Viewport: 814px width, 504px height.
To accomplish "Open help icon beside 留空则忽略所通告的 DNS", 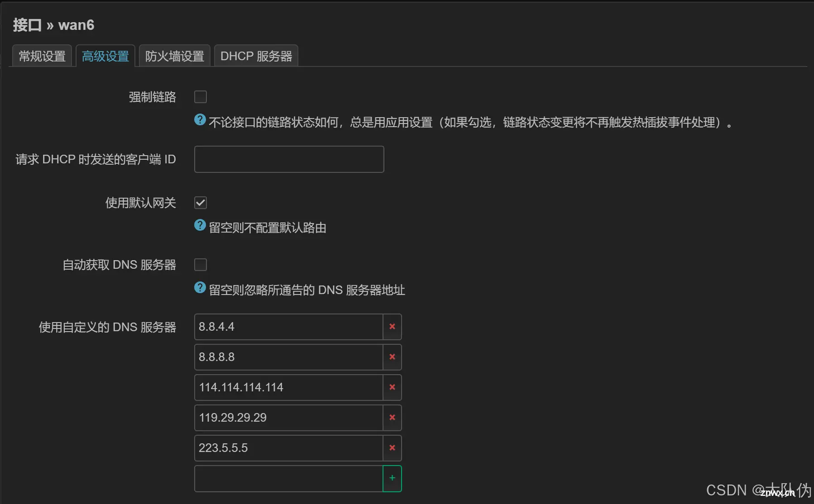I will pos(200,287).
